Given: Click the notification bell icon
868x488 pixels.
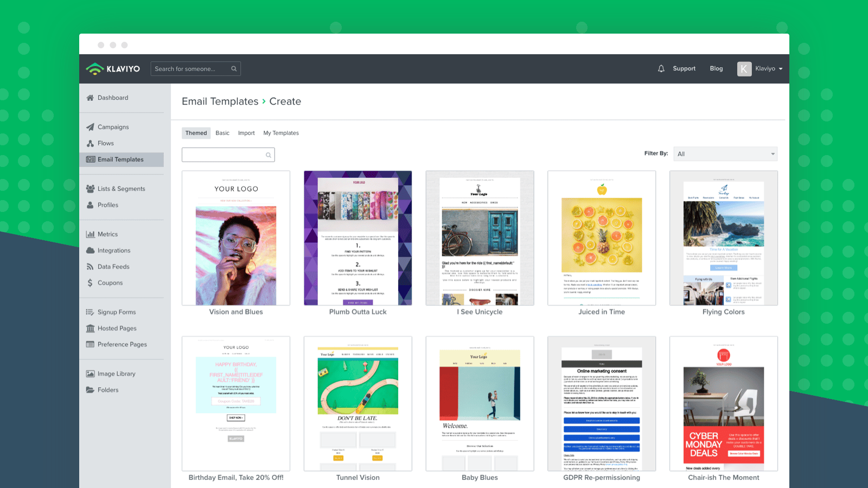Looking at the screenshot, I should (x=661, y=69).
